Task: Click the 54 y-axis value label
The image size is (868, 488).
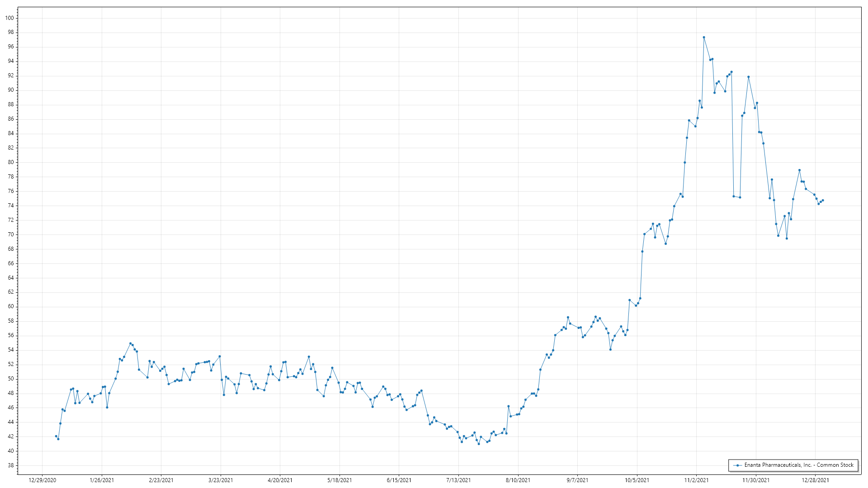Action: [x=11, y=350]
